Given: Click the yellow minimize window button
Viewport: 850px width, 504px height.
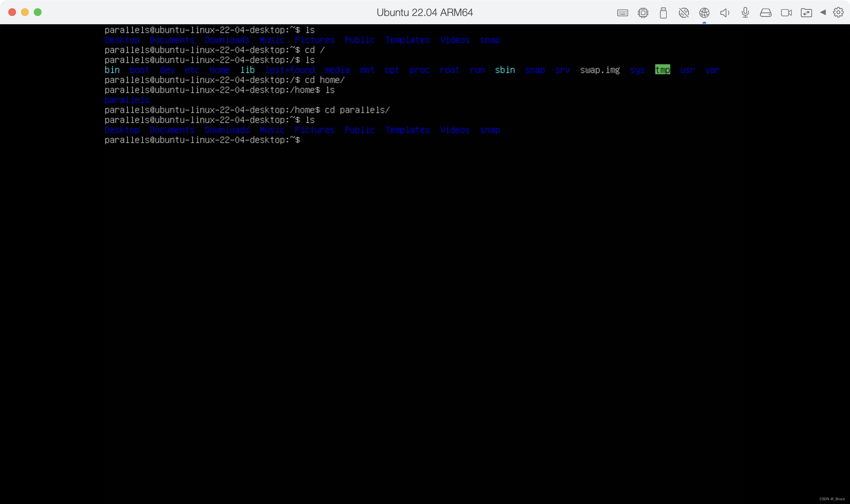Looking at the screenshot, I should click(25, 12).
